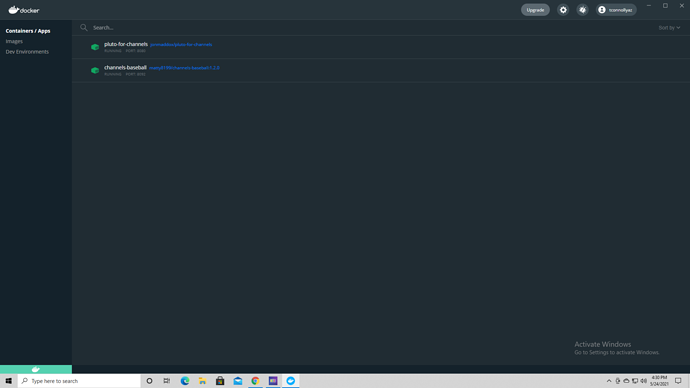The height and width of the screenshot is (388, 690).
Task: Open the Windows Start menu
Action: click(x=8, y=381)
